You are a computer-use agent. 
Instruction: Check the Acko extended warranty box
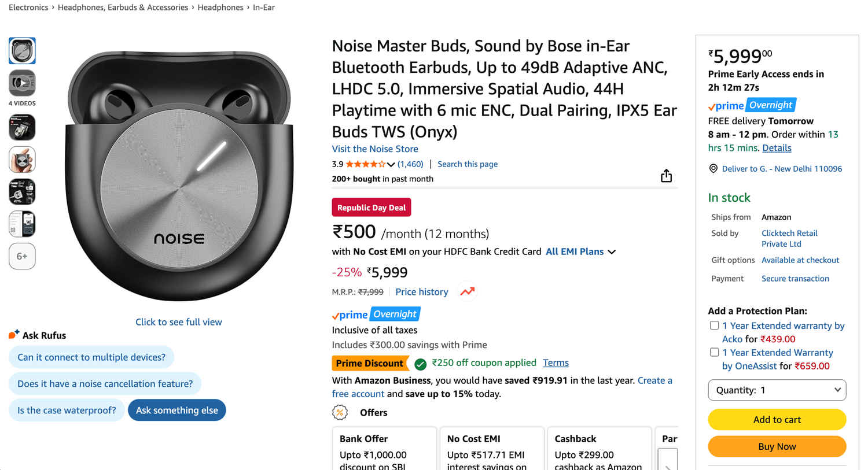click(x=715, y=325)
